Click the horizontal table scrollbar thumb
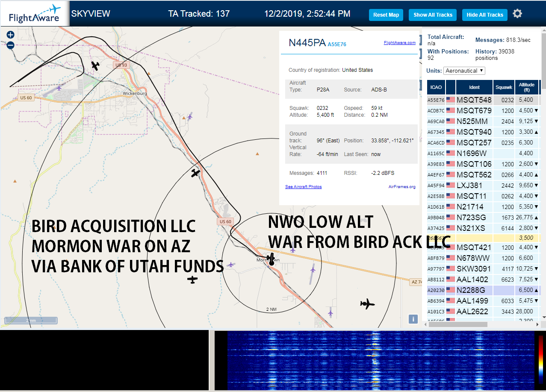This screenshot has height=392, width=546. tap(458, 324)
